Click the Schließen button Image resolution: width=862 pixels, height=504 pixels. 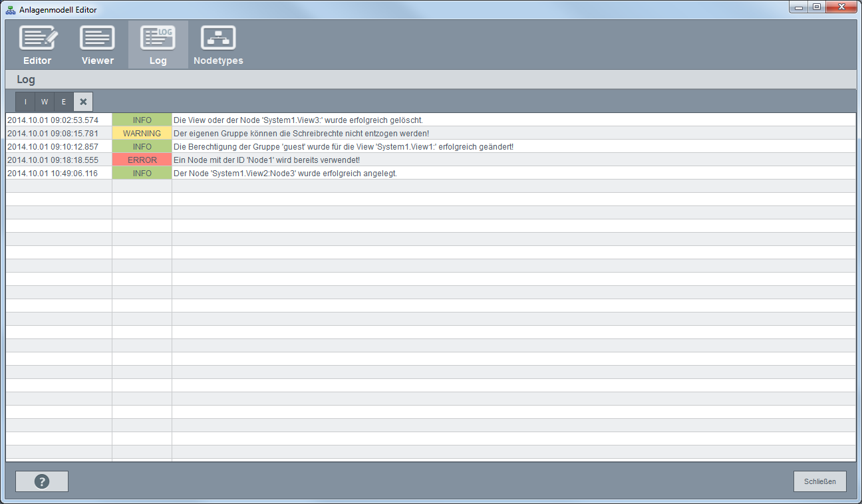point(819,481)
